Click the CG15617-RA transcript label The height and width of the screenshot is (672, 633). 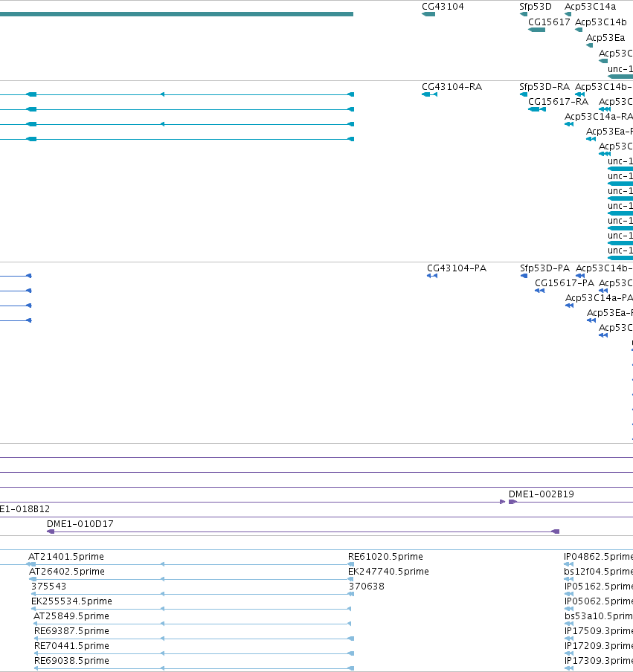[558, 102]
